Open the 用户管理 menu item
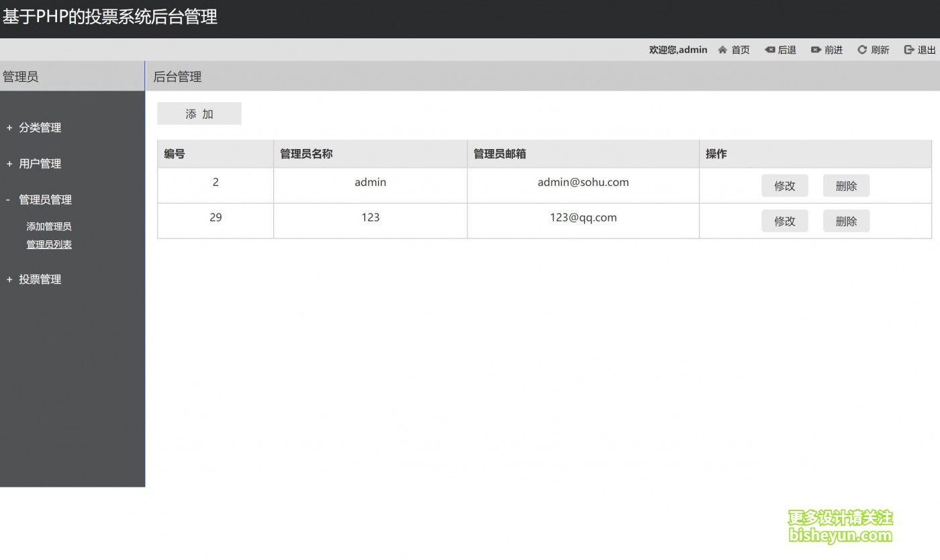The height and width of the screenshot is (560, 940). (40, 164)
